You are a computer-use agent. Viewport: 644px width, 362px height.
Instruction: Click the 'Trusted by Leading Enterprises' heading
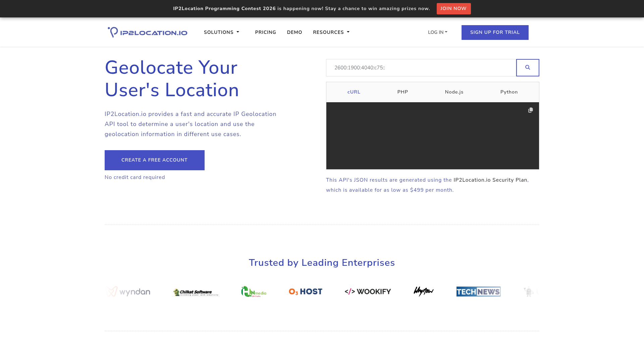point(322,263)
